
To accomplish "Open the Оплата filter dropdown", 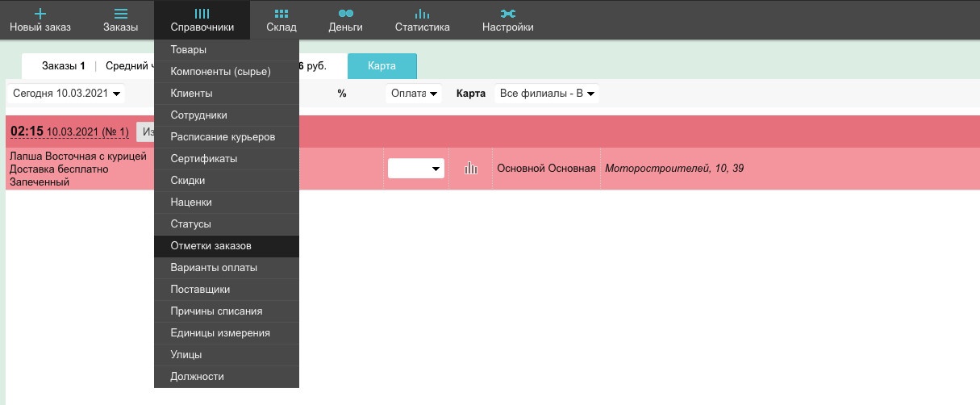I will 415,94.
